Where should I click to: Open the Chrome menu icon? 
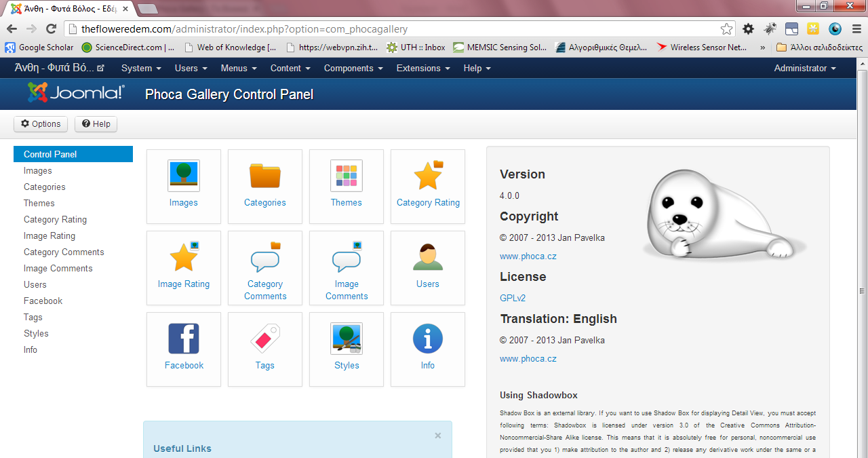856,28
